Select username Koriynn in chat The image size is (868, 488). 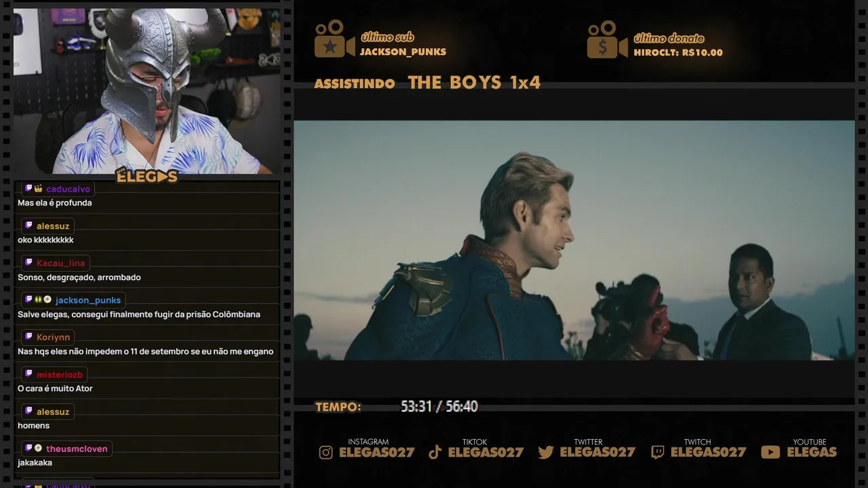(x=54, y=338)
